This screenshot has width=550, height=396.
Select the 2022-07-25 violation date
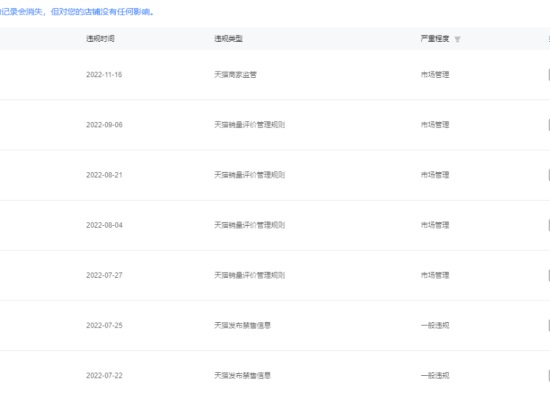[104, 325]
